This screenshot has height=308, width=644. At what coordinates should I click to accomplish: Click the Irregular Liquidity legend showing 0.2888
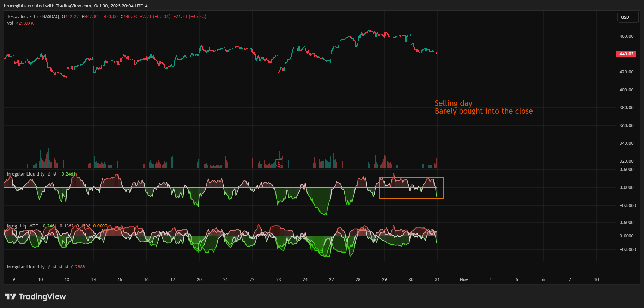(26, 267)
